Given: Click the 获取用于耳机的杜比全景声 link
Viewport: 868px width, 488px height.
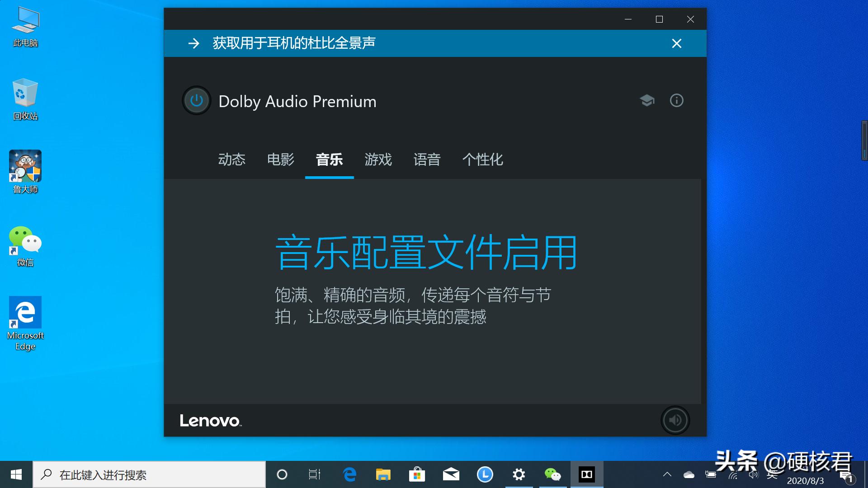Looking at the screenshot, I should [294, 43].
